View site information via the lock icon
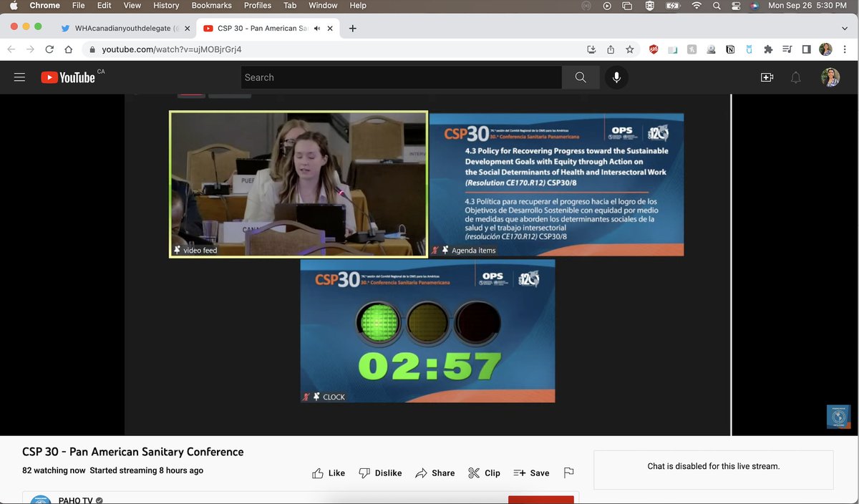Screen dimensions: 859x504 [x=92, y=49]
